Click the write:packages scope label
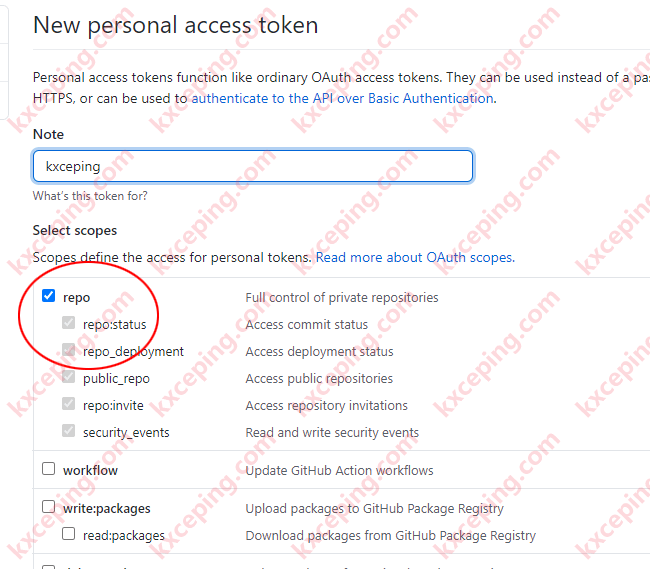 coord(107,508)
